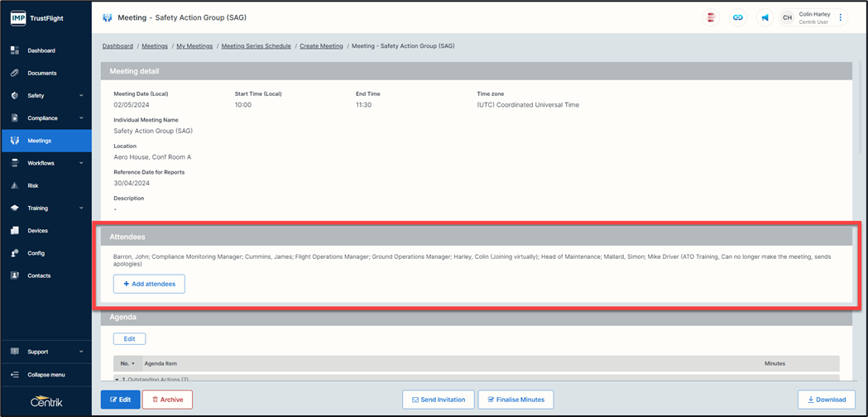868x417 pixels.
Task: Expand the Training sidebar submenu
Action: [x=80, y=208]
